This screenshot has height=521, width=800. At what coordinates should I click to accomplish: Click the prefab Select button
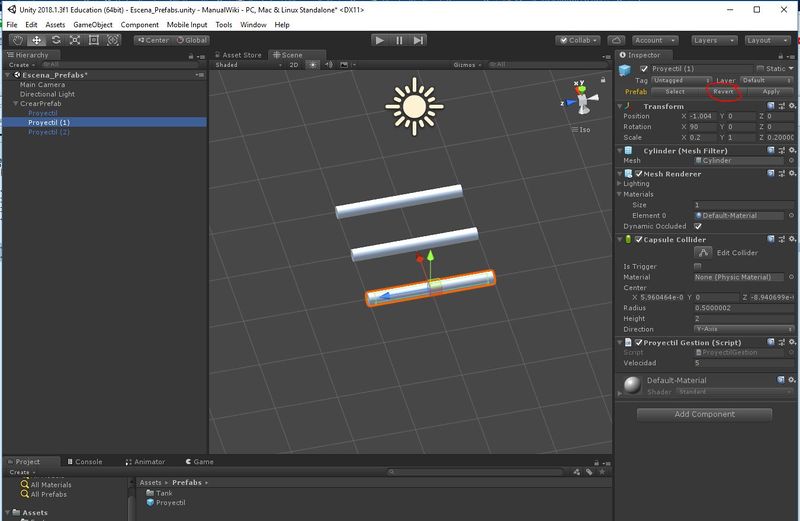pyautogui.click(x=675, y=92)
